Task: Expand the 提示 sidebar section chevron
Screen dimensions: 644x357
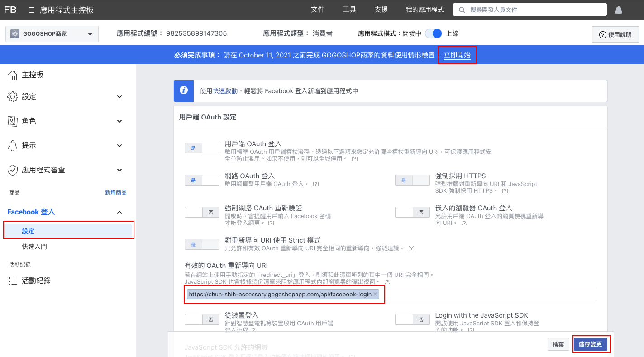Action: coord(119,146)
